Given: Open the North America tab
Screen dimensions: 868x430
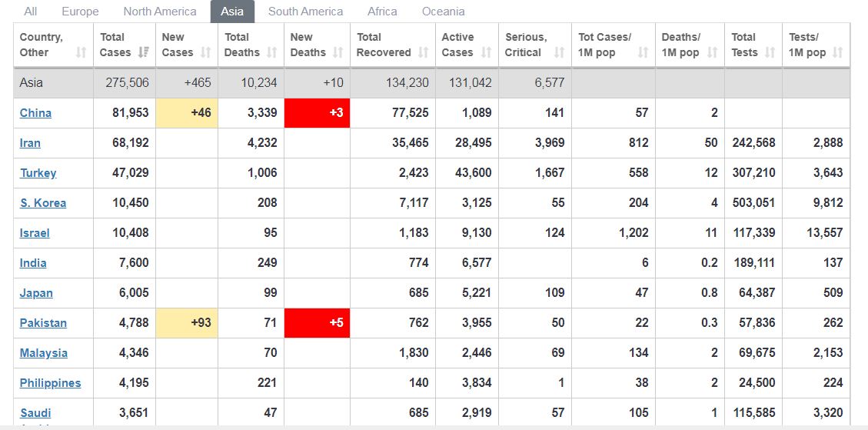Looking at the screenshot, I should 160,12.
